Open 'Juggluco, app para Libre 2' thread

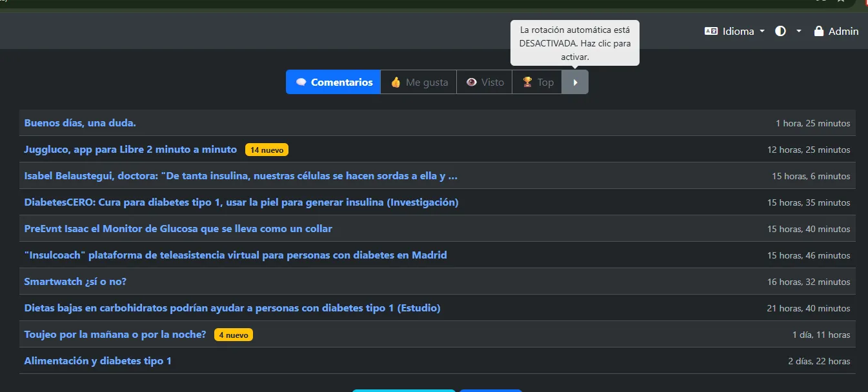click(130, 149)
